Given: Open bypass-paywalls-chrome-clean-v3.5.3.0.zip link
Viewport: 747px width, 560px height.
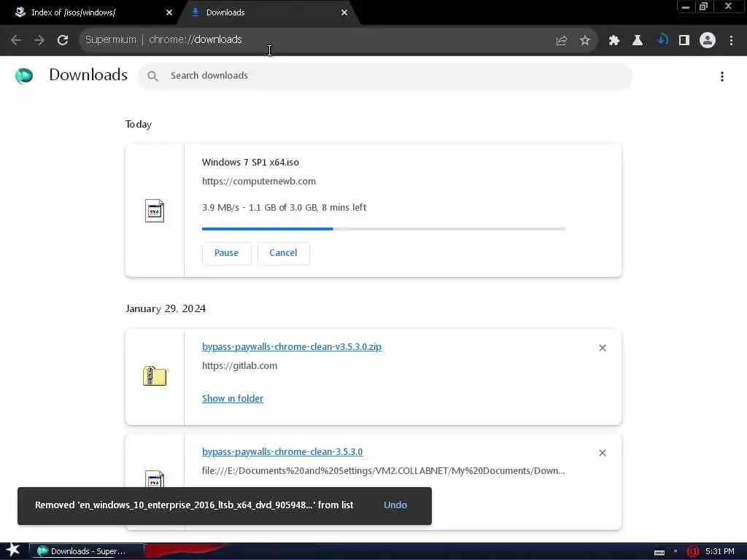Looking at the screenshot, I should 292,346.
